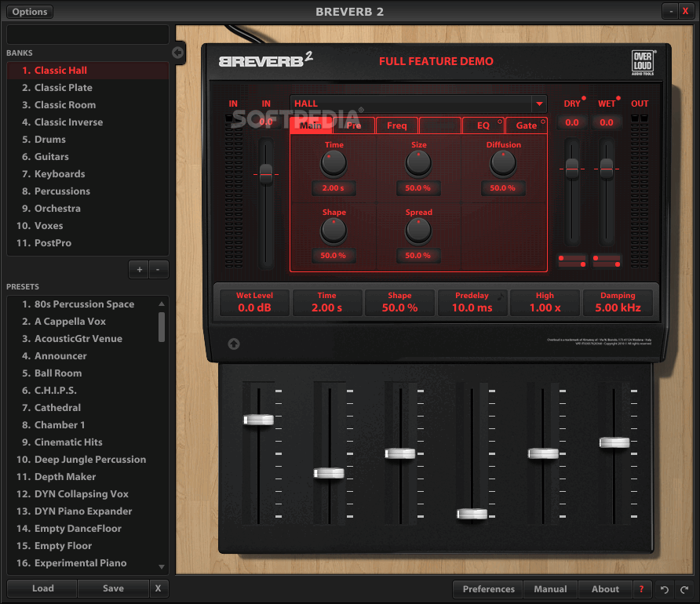Switch to the Gate tab
Screen dimensions: 700x604
(x=527, y=126)
